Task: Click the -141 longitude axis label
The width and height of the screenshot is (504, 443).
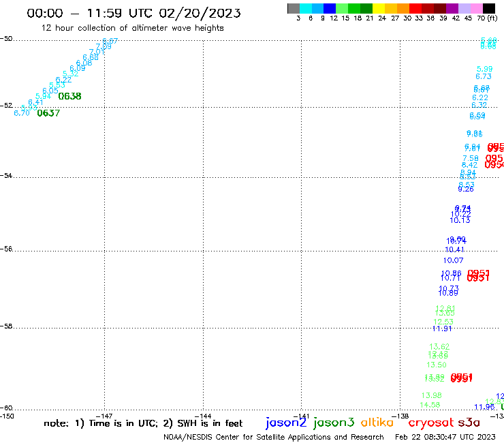Action: pyautogui.click(x=302, y=416)
